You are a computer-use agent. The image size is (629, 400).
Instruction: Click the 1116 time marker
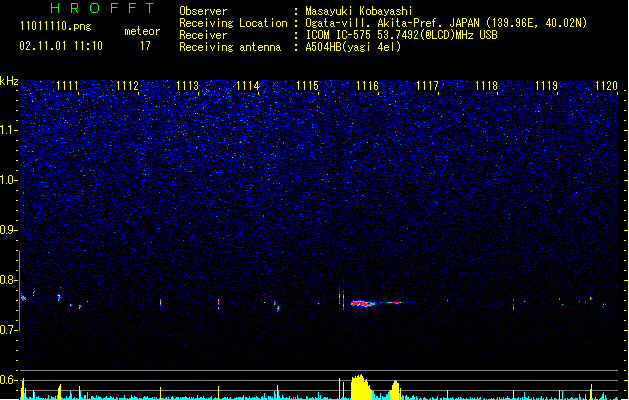(x=367, y=86)
